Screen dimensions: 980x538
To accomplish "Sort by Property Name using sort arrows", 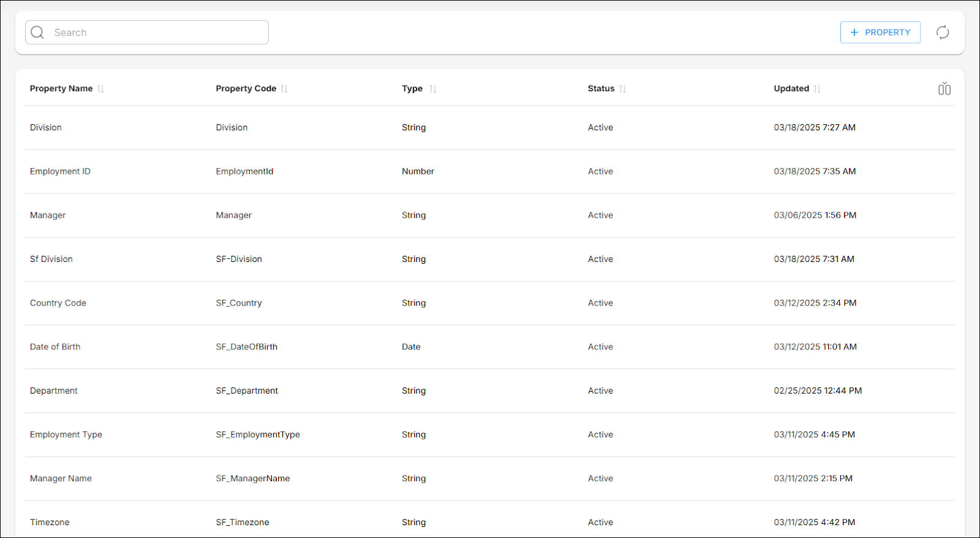I will [101, 89].
